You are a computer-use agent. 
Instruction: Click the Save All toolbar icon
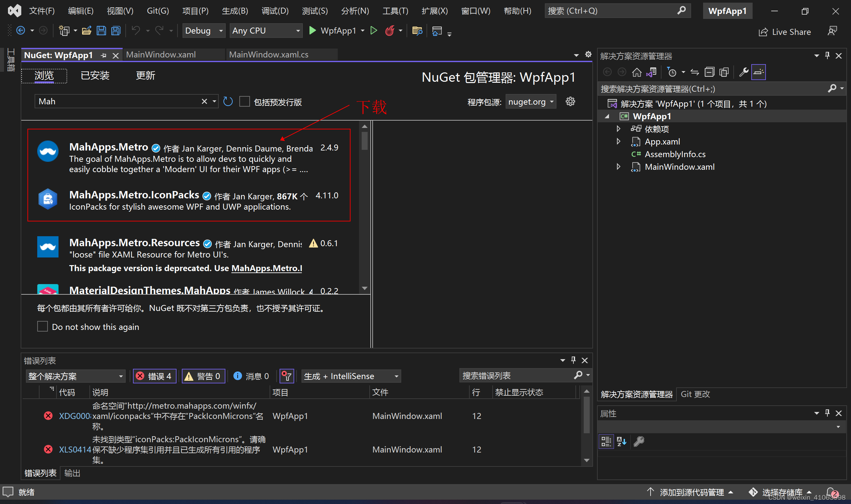pos(115,30)
